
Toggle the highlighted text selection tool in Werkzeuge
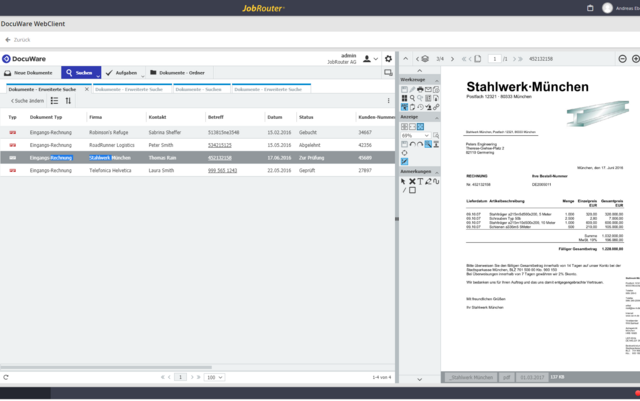pos(404,107)
